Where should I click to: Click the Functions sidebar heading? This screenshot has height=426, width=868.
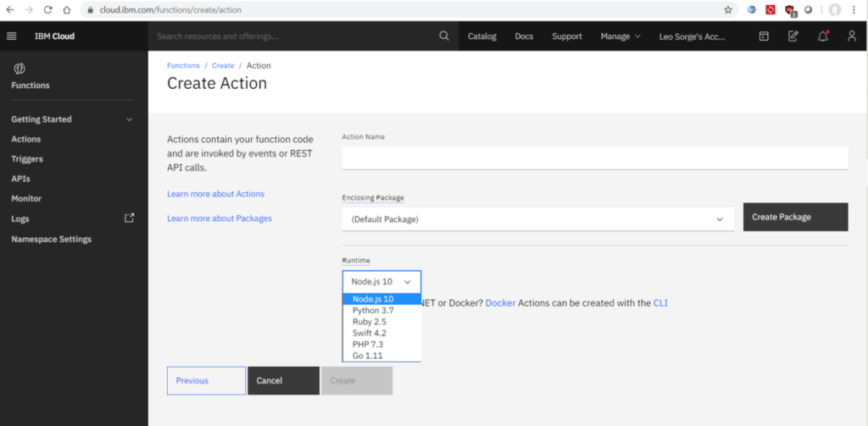[31, 86]
